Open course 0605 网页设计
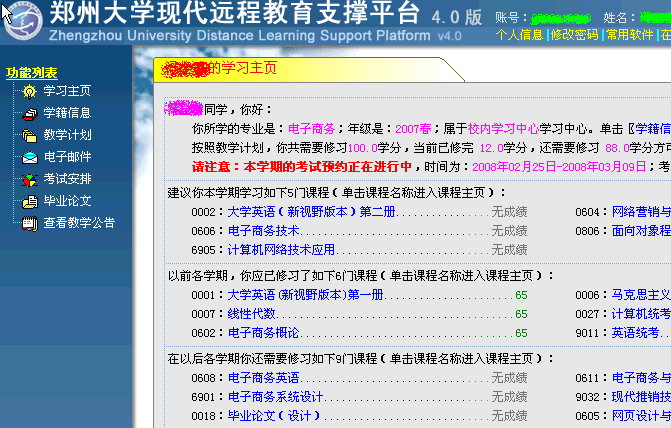 coord(641,416)
